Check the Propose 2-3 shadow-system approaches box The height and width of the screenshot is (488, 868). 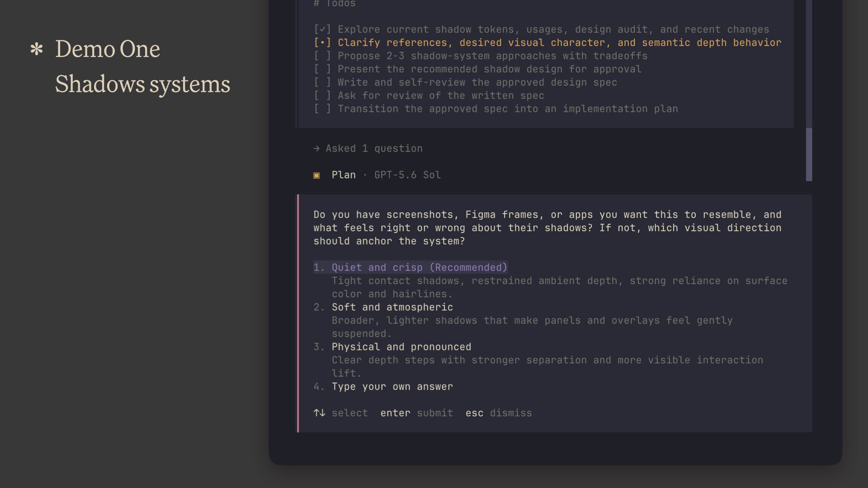point(322,56)
